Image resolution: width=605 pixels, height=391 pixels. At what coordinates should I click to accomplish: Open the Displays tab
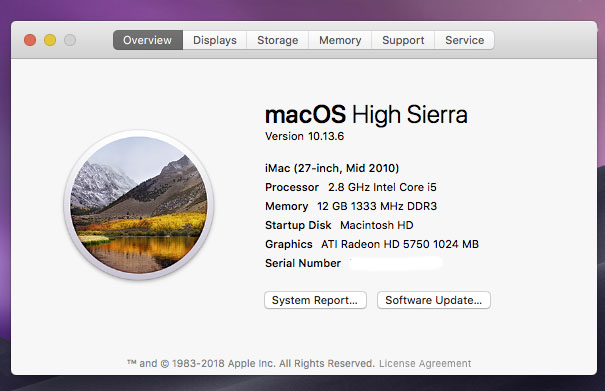click(x=215, y=40)
